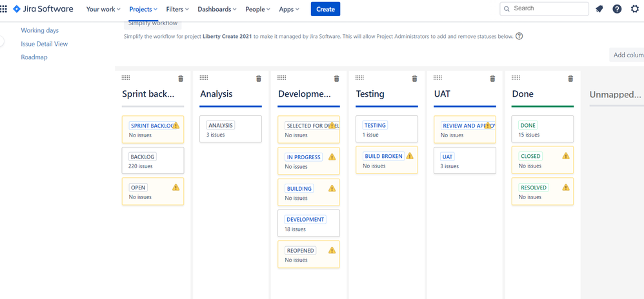This screenshot has width=644, height=299.
Task: Click the warning icon on REOPENED status
Action: (x=332, y=250)
